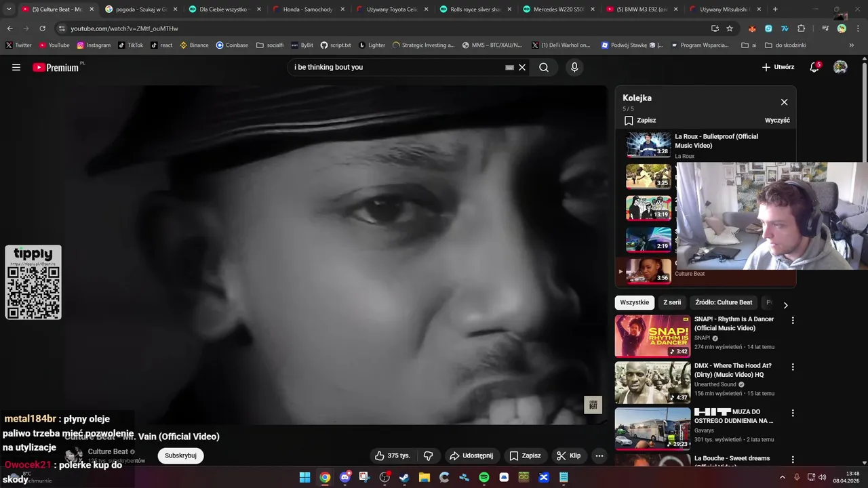Show more filter chips with arrow
Image resolution: width=868 pixels, height=488 pixels.
785,305
